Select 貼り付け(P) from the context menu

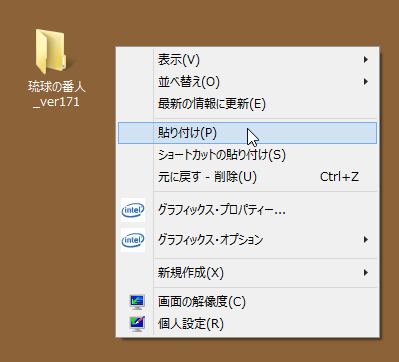coord(247,133)
